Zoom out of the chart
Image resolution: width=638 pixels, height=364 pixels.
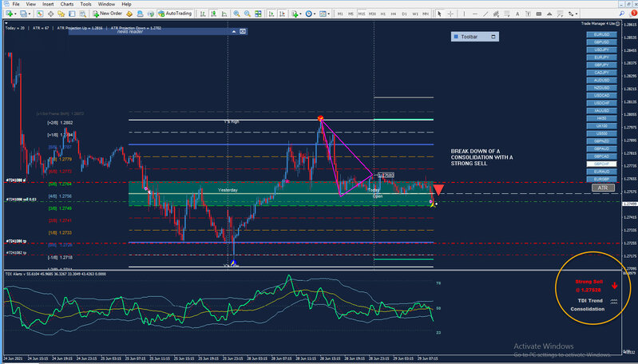245,14
